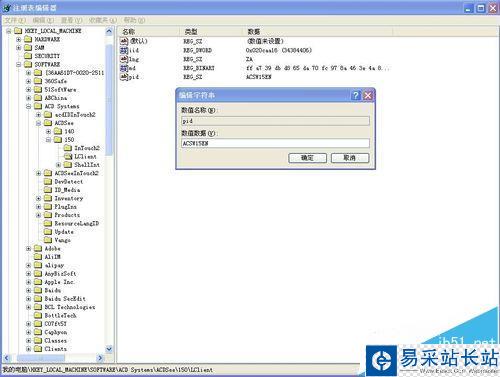Collapse the ACDSee key
The width and height of the screenshot is (500, 377).
pos(39,123)
